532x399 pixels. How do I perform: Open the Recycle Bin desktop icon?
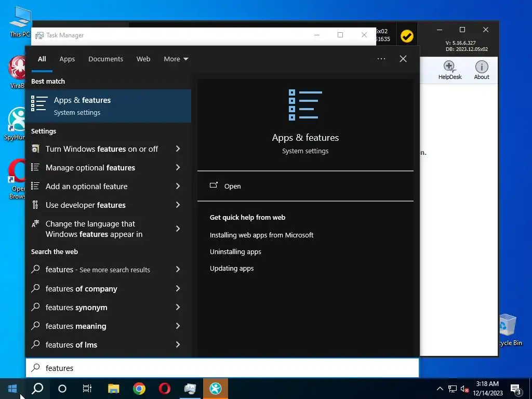coord(509,330)
